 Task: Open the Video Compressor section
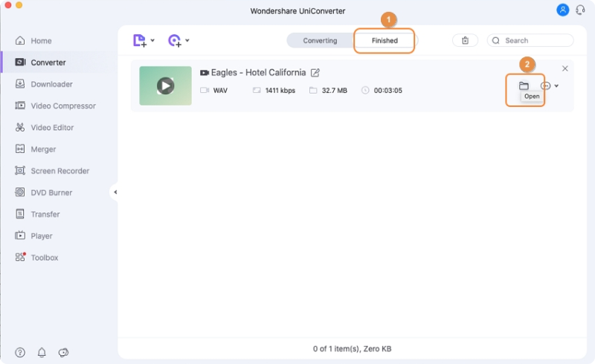[x=62, y=106]
